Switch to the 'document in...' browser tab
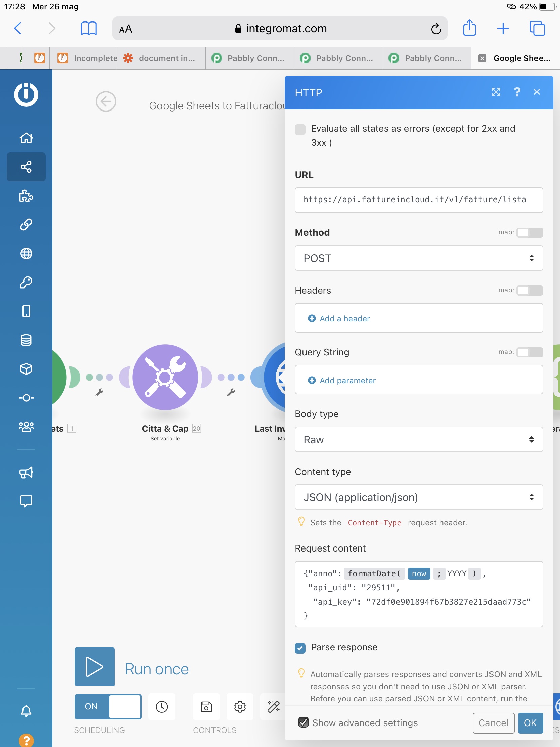 [x=161, y=58]
